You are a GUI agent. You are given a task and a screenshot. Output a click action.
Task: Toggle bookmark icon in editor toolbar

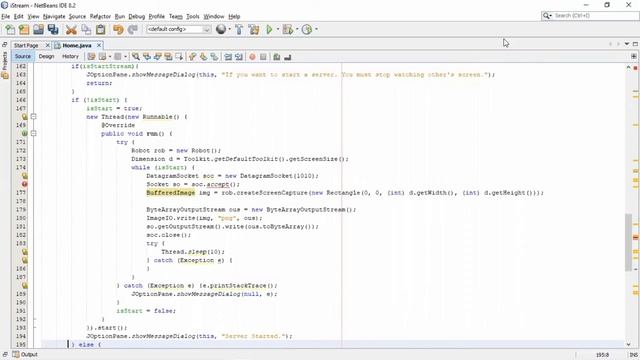[214, 57]
